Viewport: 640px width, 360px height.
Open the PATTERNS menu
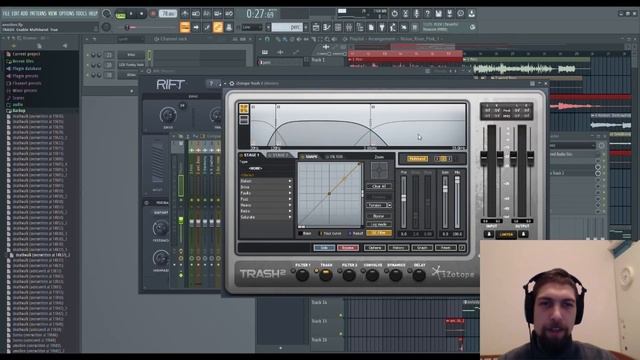click(x=38, y=13)
